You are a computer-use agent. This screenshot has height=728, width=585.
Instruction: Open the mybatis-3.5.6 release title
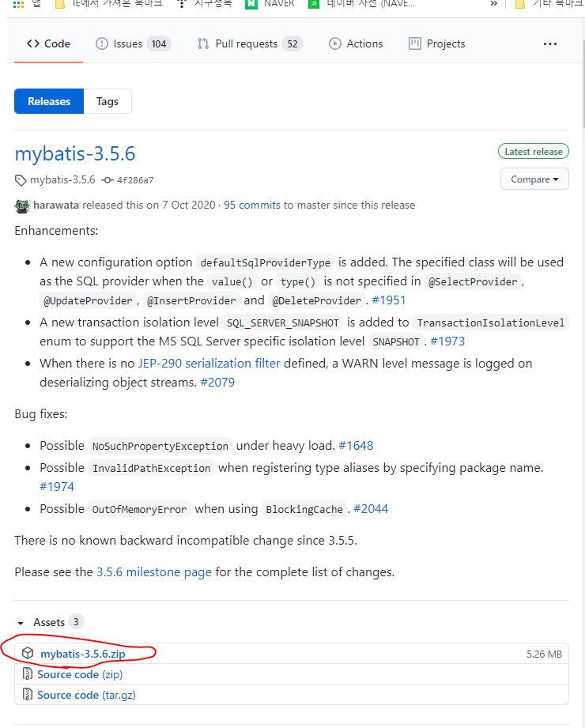(x=75, y=153)
